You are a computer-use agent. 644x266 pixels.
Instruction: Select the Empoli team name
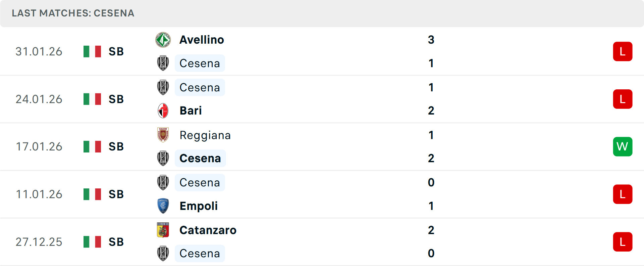point(199,206)
